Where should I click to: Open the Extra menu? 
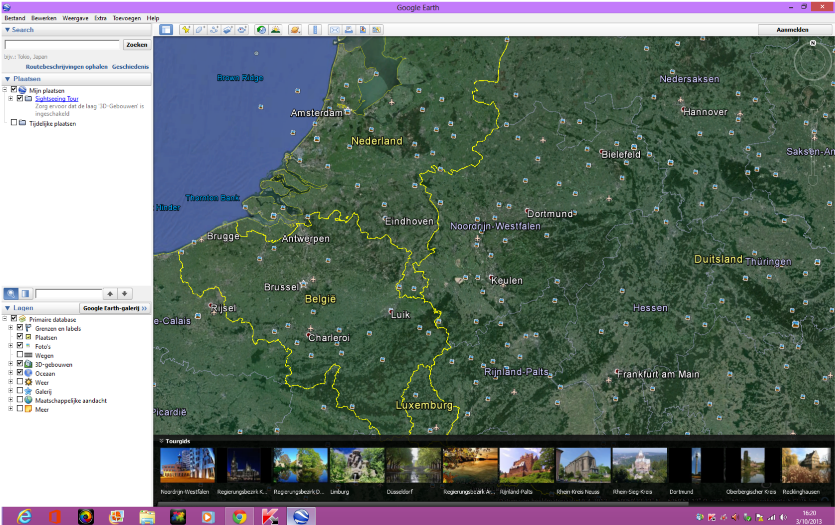pos(101,18)
